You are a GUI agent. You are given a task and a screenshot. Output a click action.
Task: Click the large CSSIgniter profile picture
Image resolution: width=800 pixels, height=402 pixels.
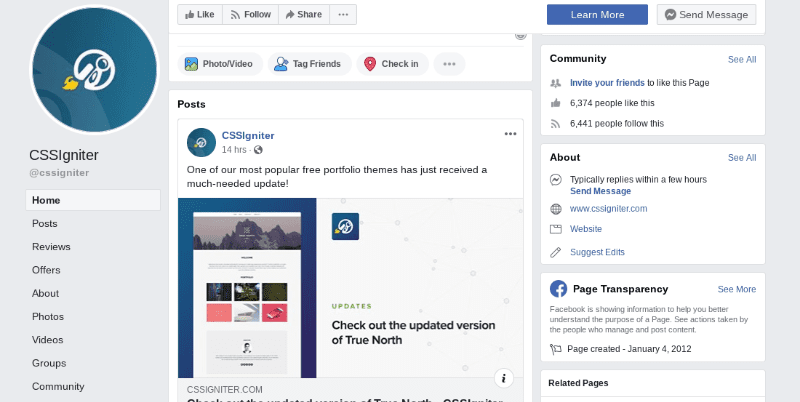[94, 69]
